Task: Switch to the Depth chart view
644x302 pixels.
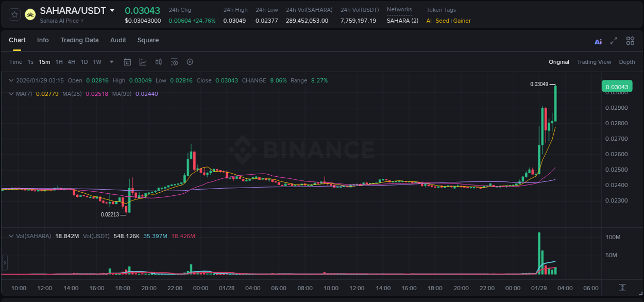Action: [x=626, y=62]
